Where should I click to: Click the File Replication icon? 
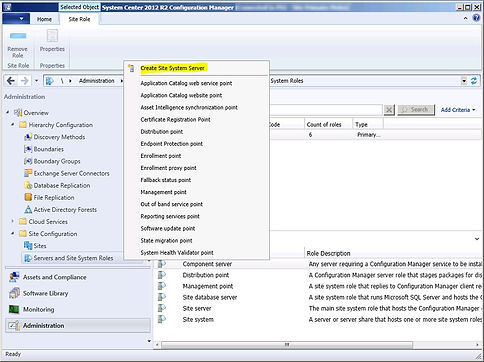(x=28, y=197)
